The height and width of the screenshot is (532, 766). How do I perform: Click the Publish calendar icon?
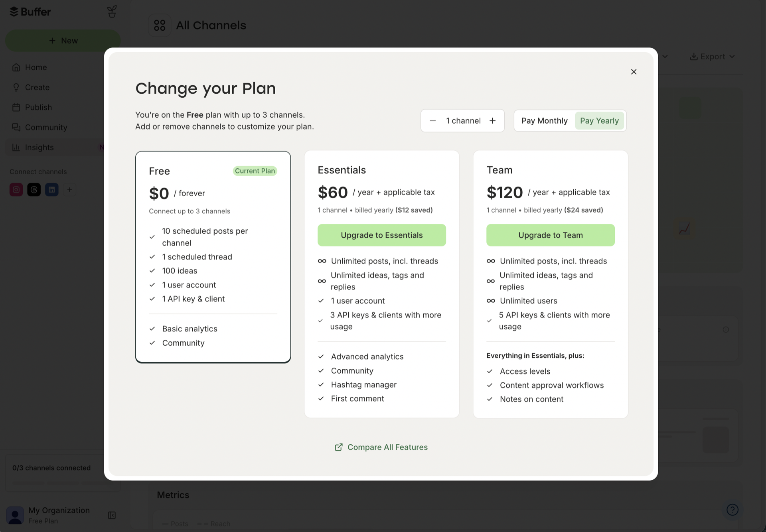tap(16, 107)
